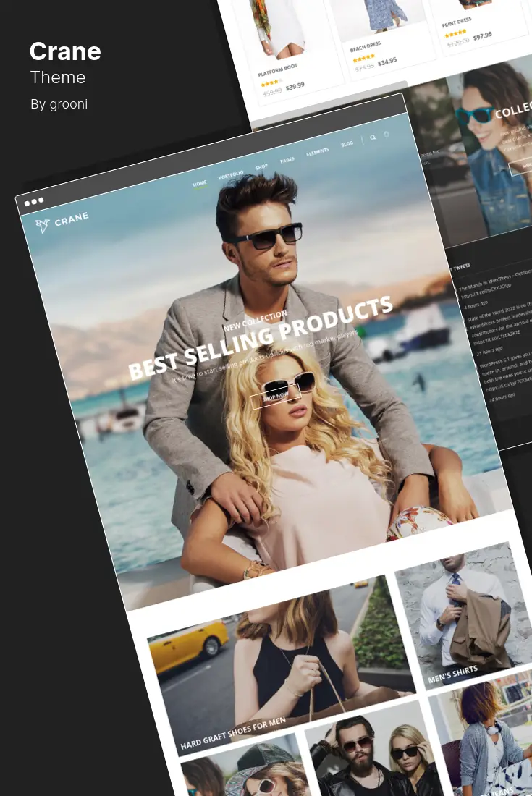Open the '21 hours ago' tweet timestamp
Screen dimensions: 532x796
(x=489, y=350)
